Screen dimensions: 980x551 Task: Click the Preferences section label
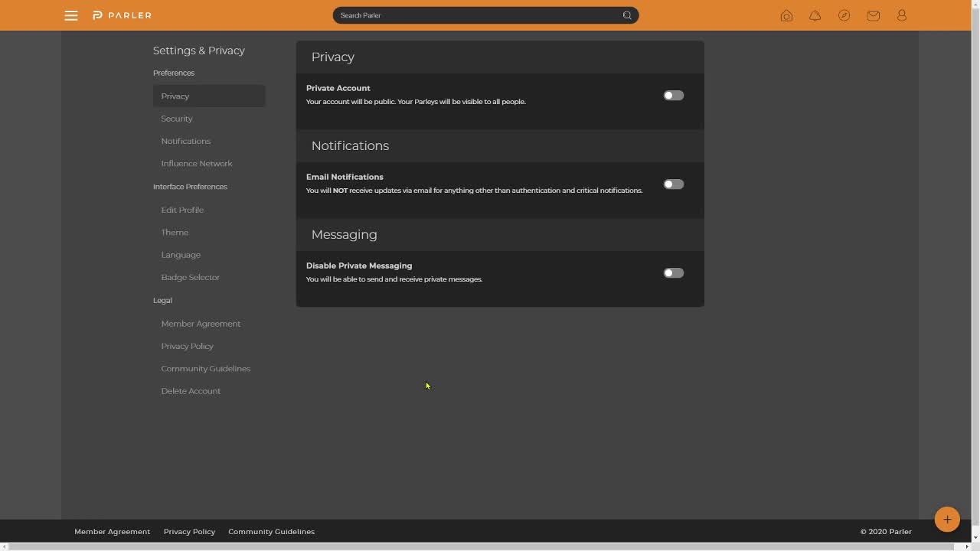click(x=174, y=73)
